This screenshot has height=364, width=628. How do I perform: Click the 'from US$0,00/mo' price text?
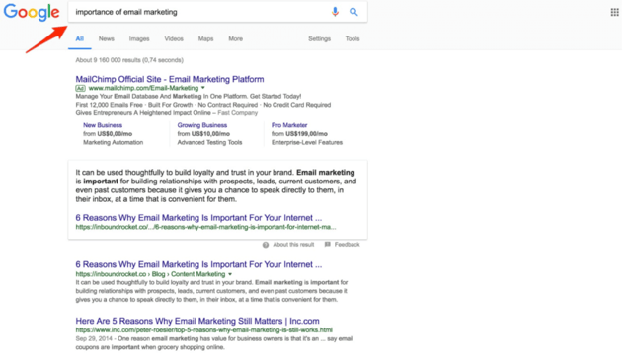click(x=108, y=134)
